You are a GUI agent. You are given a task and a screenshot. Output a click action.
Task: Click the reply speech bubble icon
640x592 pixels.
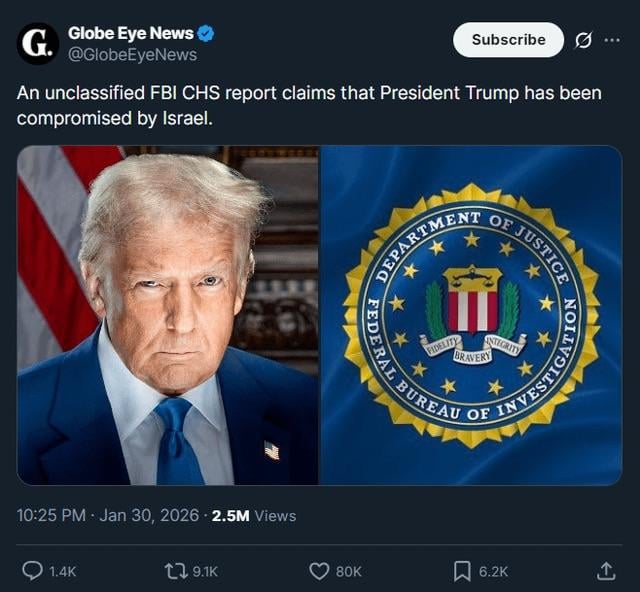pos(32,571)
